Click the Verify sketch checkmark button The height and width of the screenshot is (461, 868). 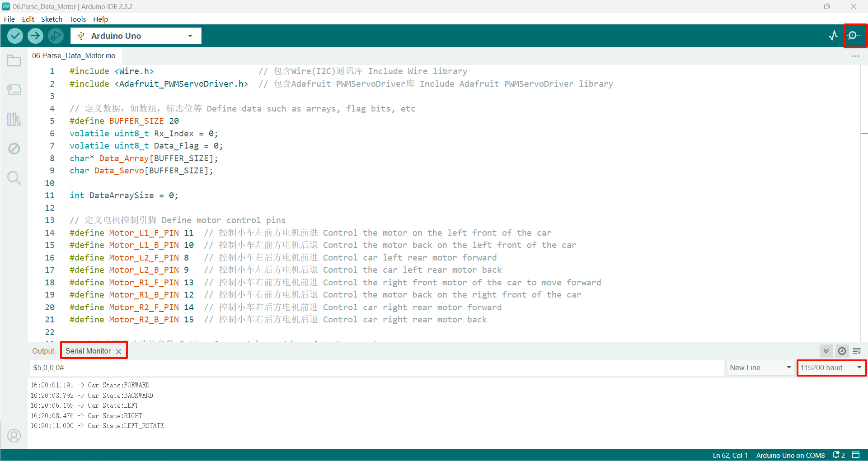(15, 36)
